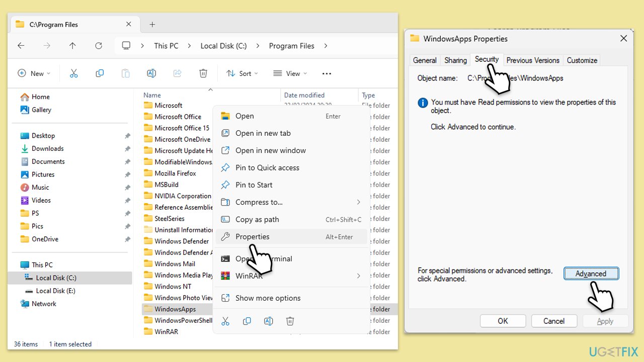The height and width of the screenshot is (362, 644).
Task: Switch to Customize tab
Action: point(582,60)
